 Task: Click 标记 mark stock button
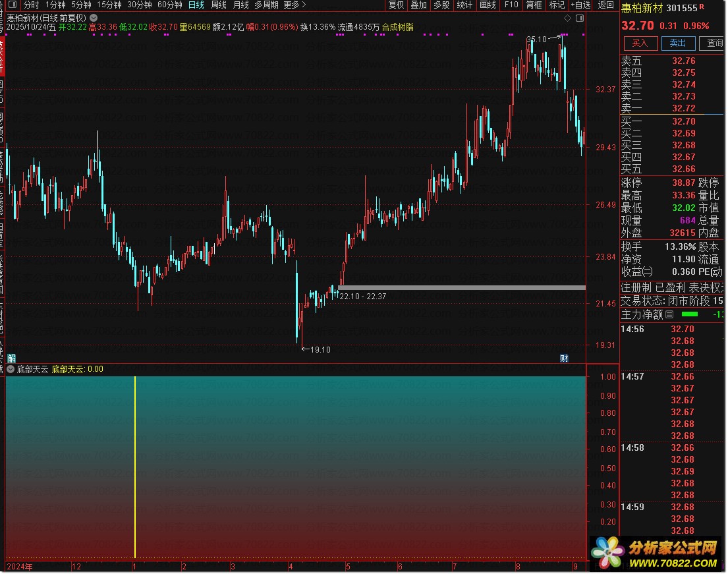pos(557,5)
